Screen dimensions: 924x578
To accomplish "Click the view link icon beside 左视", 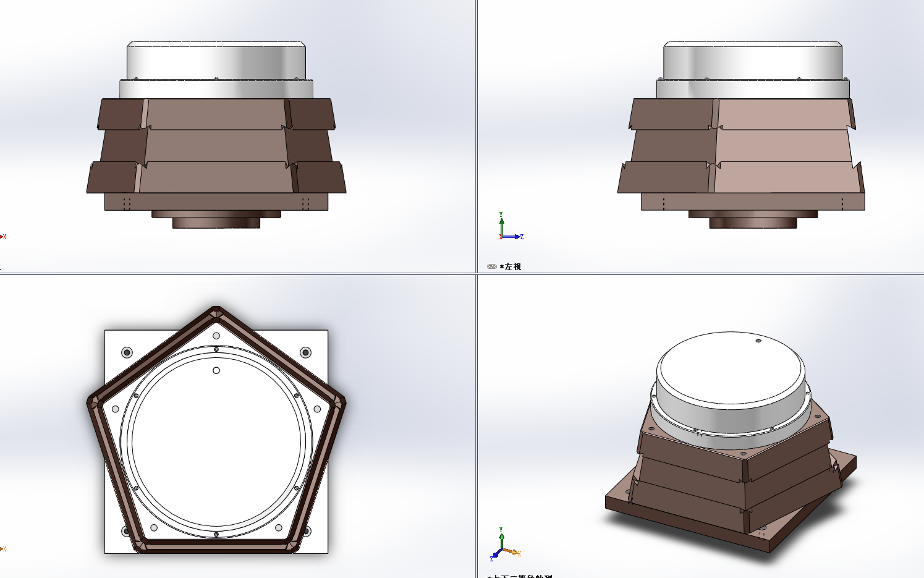I will (x=491, y=266).
